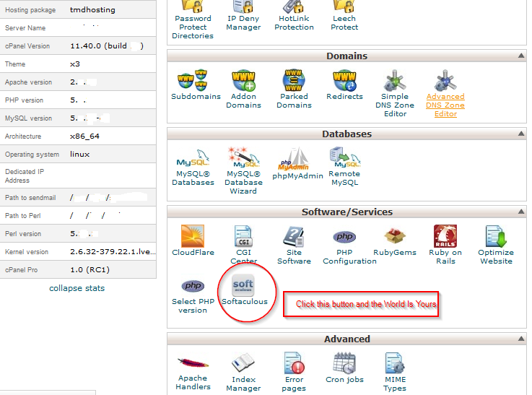Image resolution: width=532 pixels, height=395 pixels.
Task: Click the Kernel version 2.6.32 value
Action: coord(113,252)
